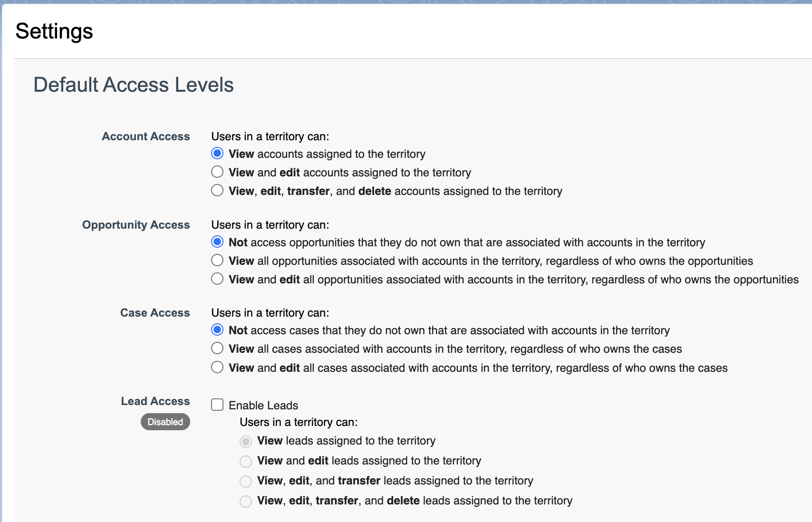Select View, edit, transfer, and delete accounts
The image size is (812, 522).
click(217, 191)
